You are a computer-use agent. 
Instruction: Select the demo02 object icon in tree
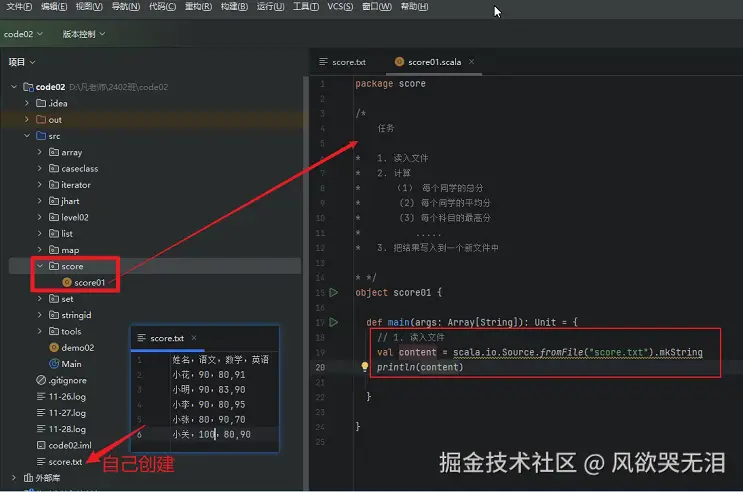[x=54, y=347]
